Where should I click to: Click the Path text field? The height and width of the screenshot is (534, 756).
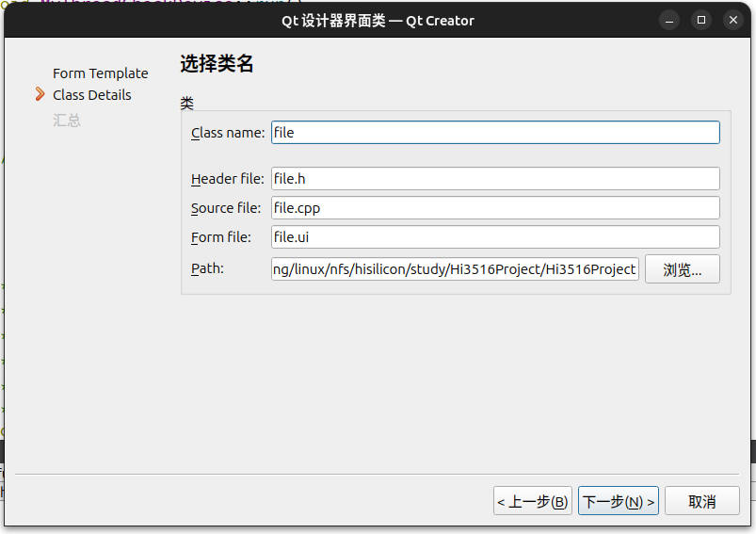click(x=455, y=269)
